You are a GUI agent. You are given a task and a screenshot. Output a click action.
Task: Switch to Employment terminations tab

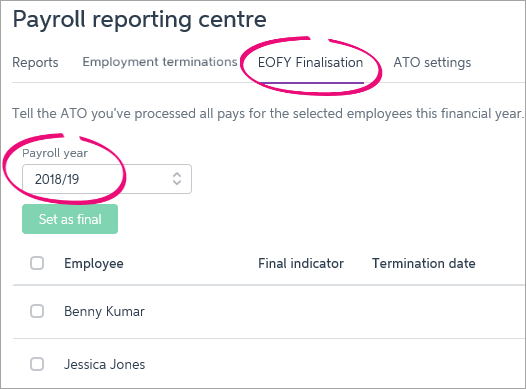160,62
